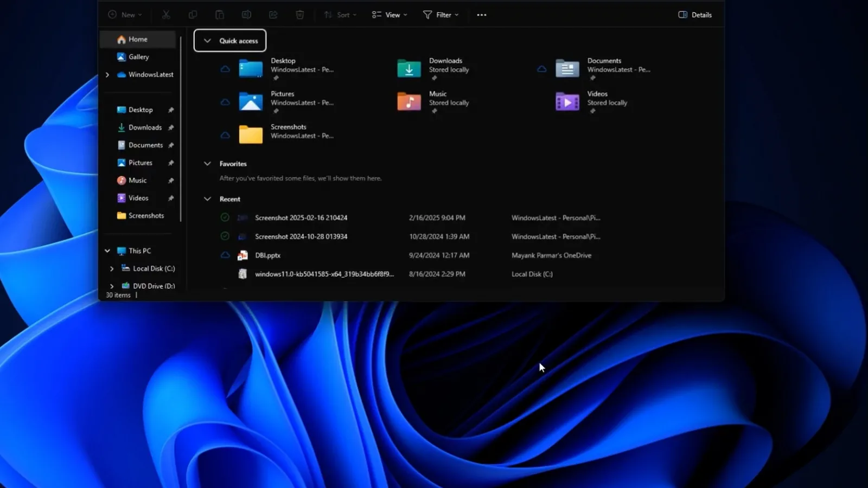
Task: Toggle the Details pane button
Action: pyautogui.click(x=695, y=15)
